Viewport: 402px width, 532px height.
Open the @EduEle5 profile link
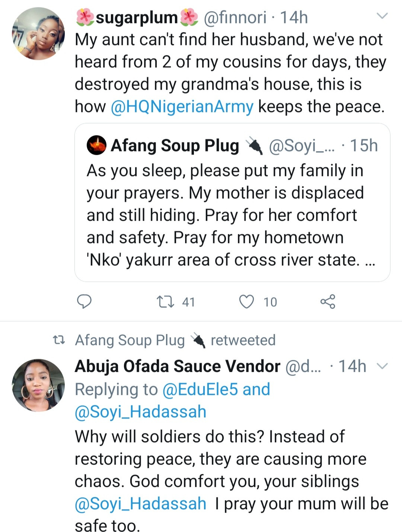click(x=200, y=389)
